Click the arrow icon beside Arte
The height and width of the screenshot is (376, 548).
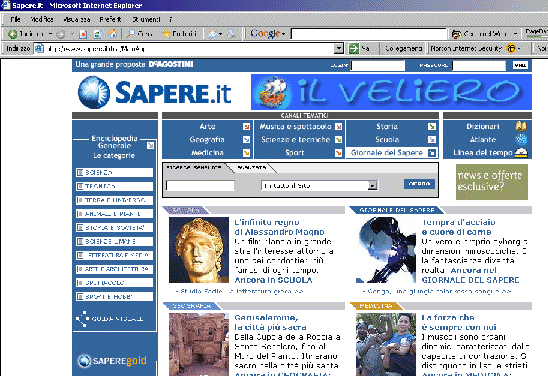[x=246, y=126]
